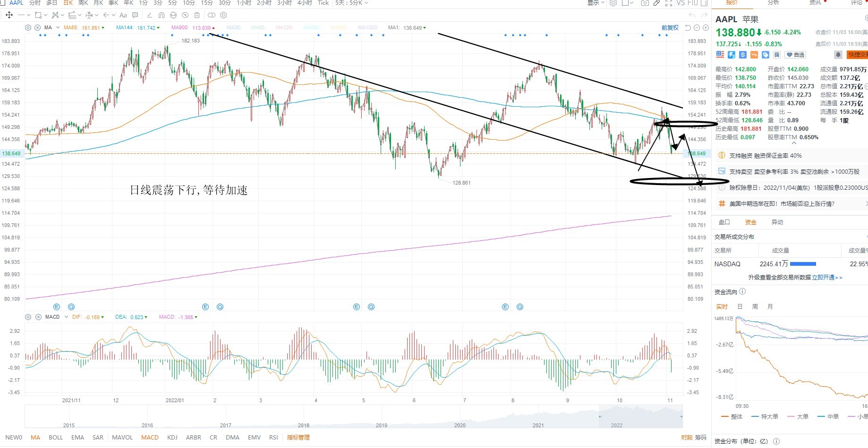868x448 pixels.
Task: Open the 5天:5分K period dropdown
Action: click(351, 3)
